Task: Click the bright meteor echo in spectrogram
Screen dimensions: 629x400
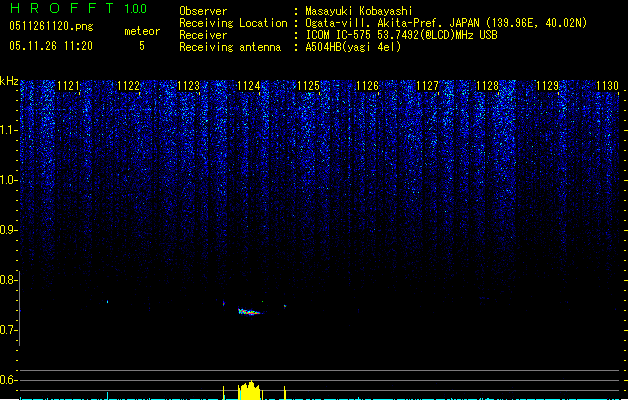Action: (249, 312)
